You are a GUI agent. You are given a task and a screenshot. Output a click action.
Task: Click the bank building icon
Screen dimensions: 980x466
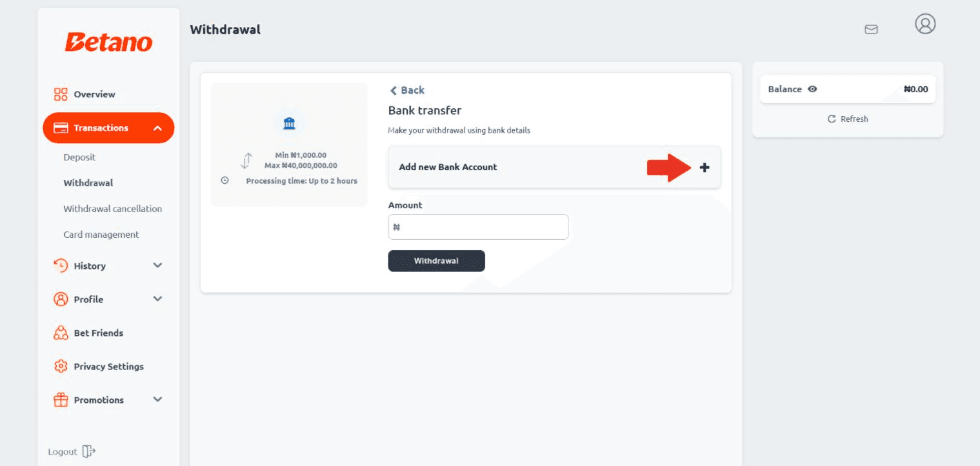[x=289, y=123]
